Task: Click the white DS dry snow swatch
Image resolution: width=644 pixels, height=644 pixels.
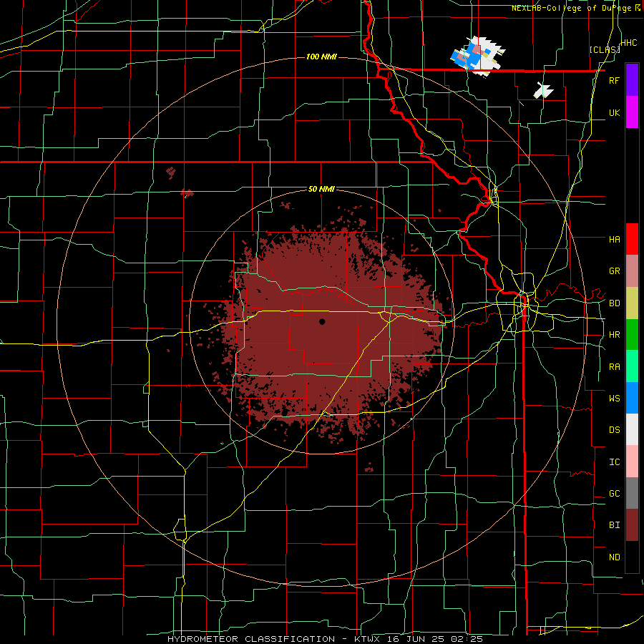Action: point(632,429)
